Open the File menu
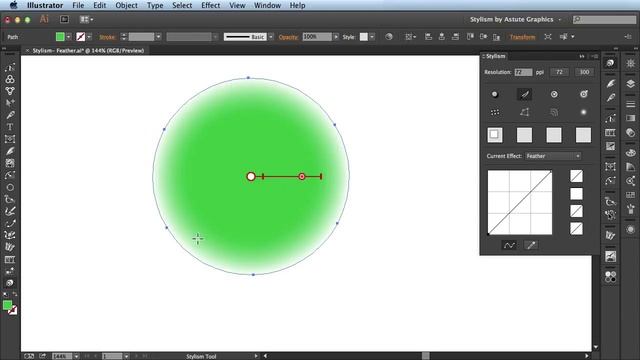 [78, 5]
